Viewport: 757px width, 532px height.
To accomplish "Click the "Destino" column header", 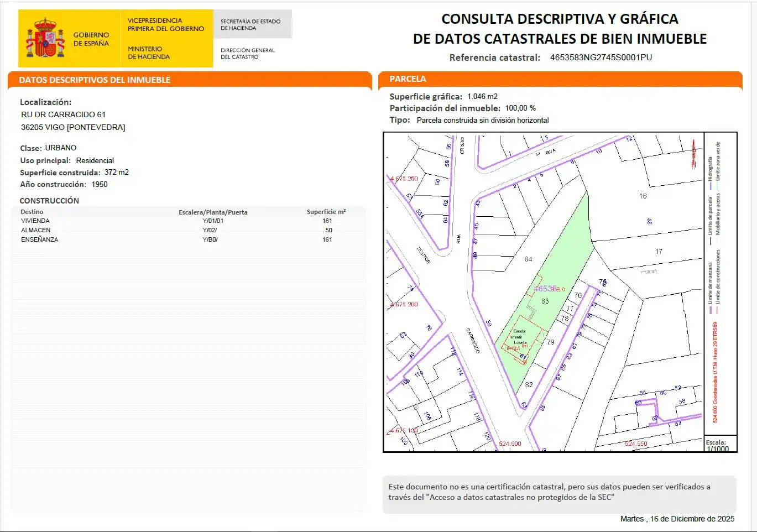I will click(x=32, y=212).
